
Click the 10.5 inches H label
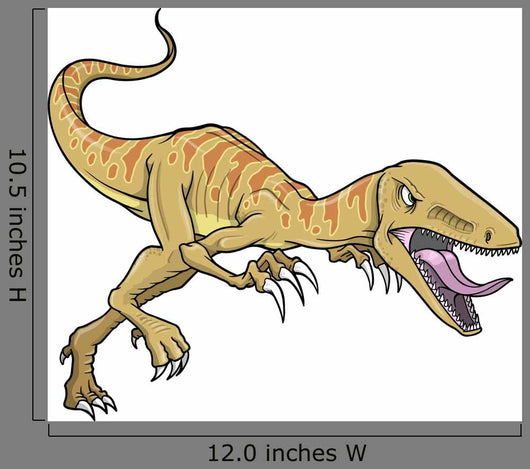(x=17, y=225)
